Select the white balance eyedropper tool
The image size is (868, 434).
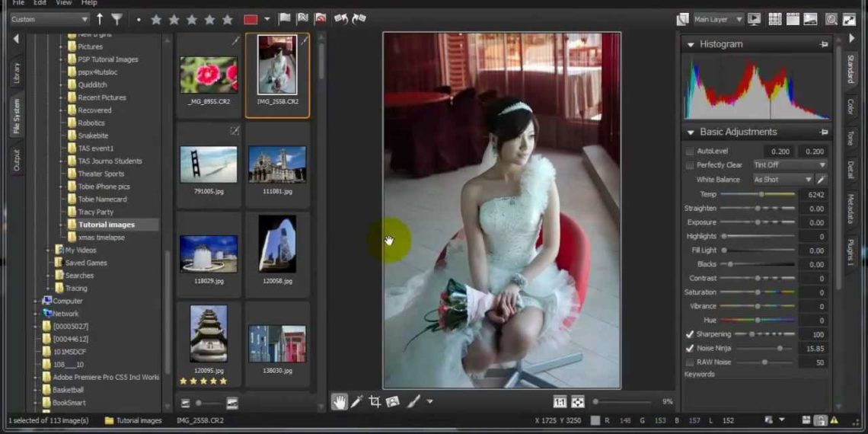(822, 180)
